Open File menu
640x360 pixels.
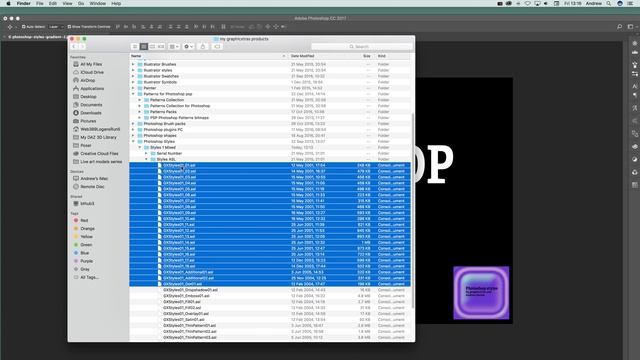[x=40, y=3]
